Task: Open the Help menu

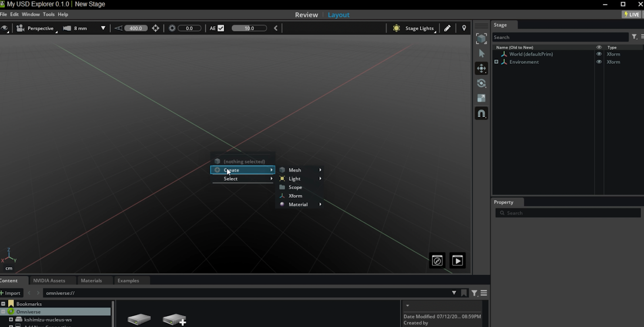Action: coord(63,14)
